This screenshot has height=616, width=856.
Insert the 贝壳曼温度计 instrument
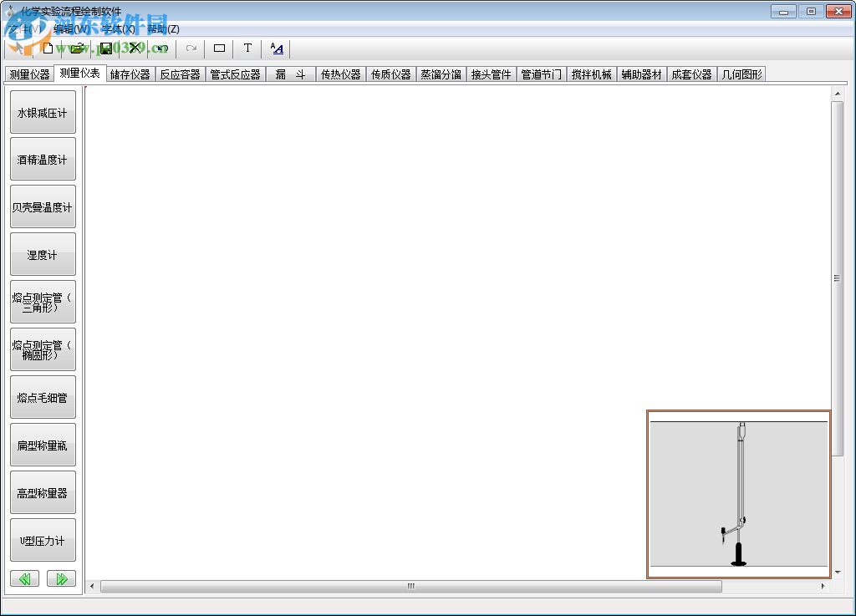(x=43, y=206)
